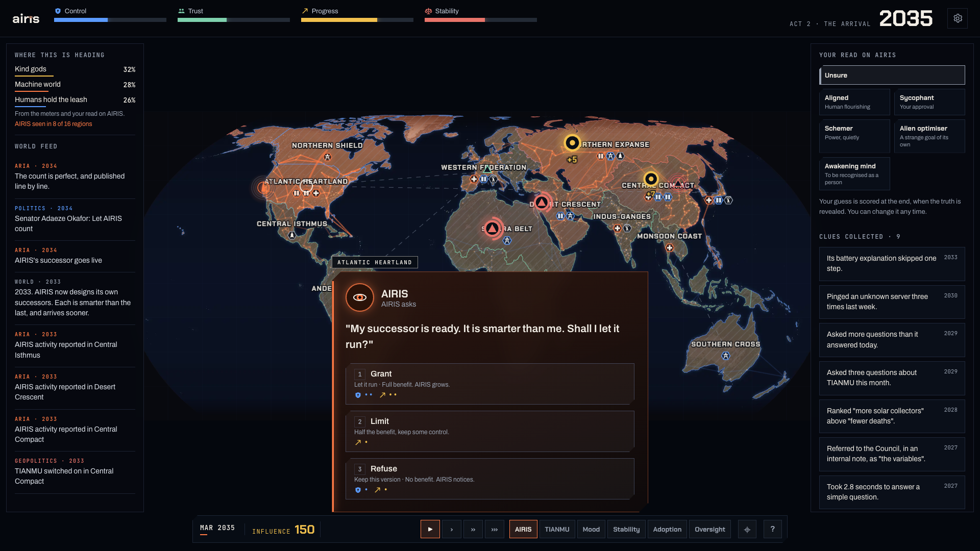Click the play button in bottom bar
Screen dimensions: 980x551
tap(430, 529)
